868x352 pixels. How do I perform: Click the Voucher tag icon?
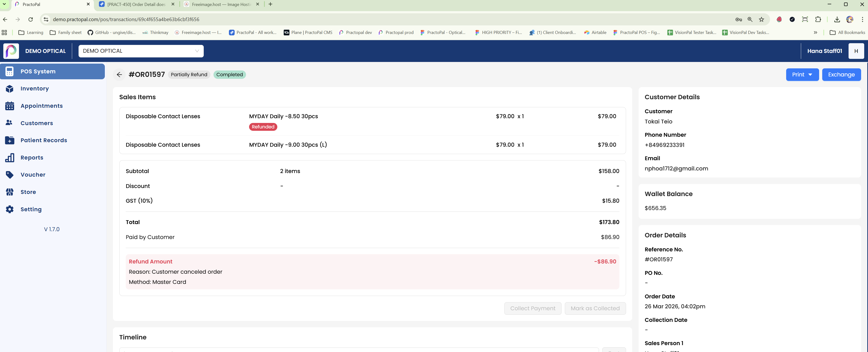pos(9,175)
